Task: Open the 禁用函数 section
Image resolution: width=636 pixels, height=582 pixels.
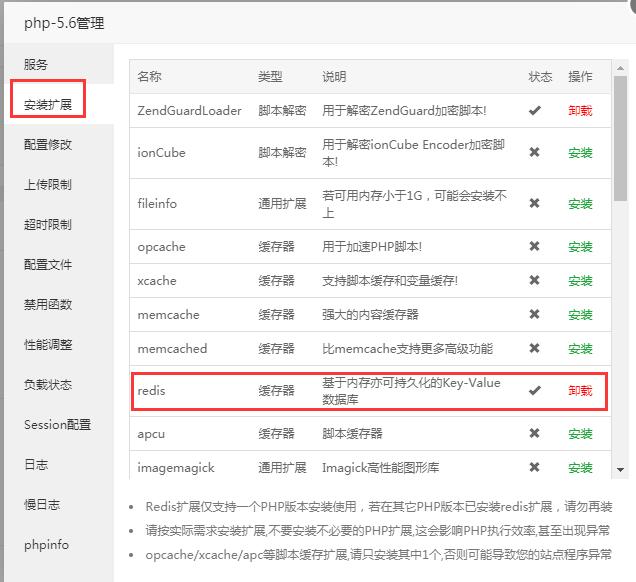Action: coord(48,304)
